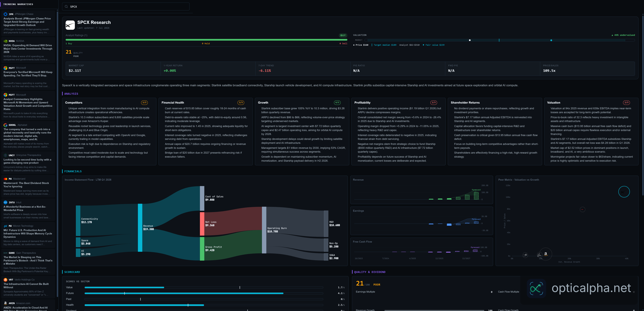The height and width of the screenshot is (311, 644).
Task: Click the Mastercard logo icon
Action: coord(5,179)
